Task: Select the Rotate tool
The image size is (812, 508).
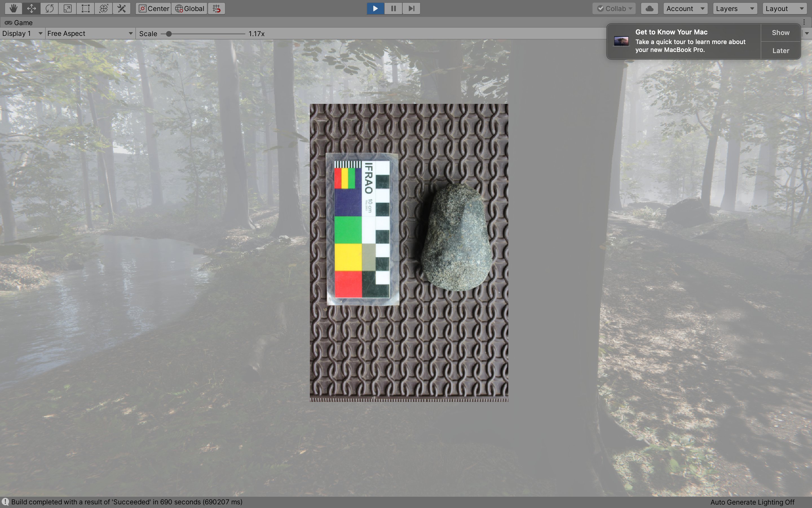Action: click(x=50, y=8)
